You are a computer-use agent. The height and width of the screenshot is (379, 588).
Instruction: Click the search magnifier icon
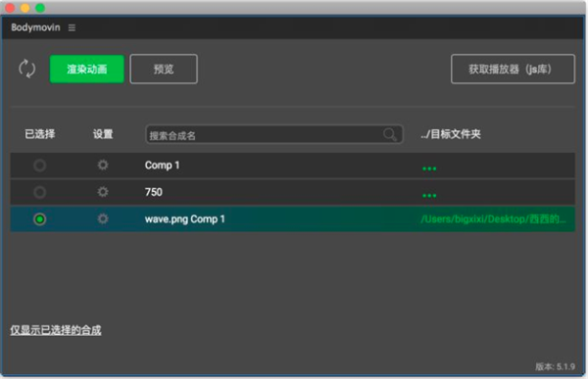pos(390,134)
